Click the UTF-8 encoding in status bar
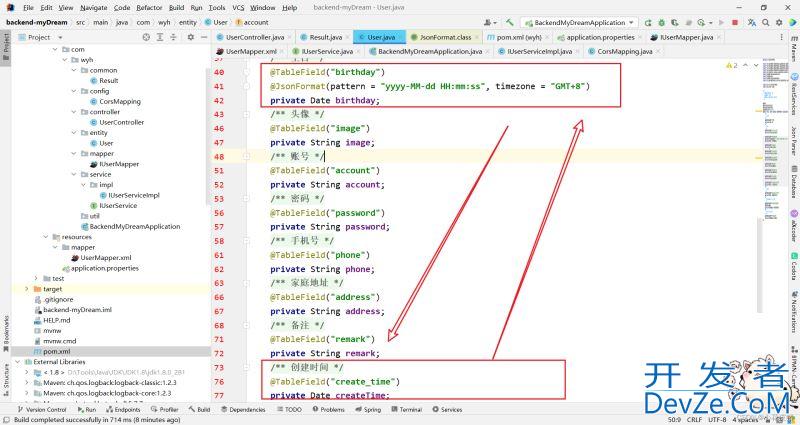Screen dimensions: 800x425 (x=717, y=420)
